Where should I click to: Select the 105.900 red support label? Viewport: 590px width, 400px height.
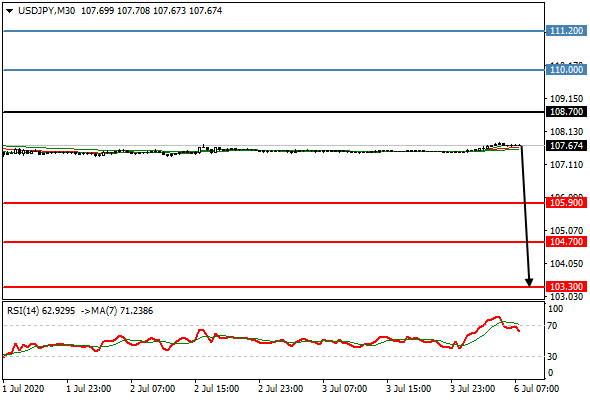coord(566,203)
